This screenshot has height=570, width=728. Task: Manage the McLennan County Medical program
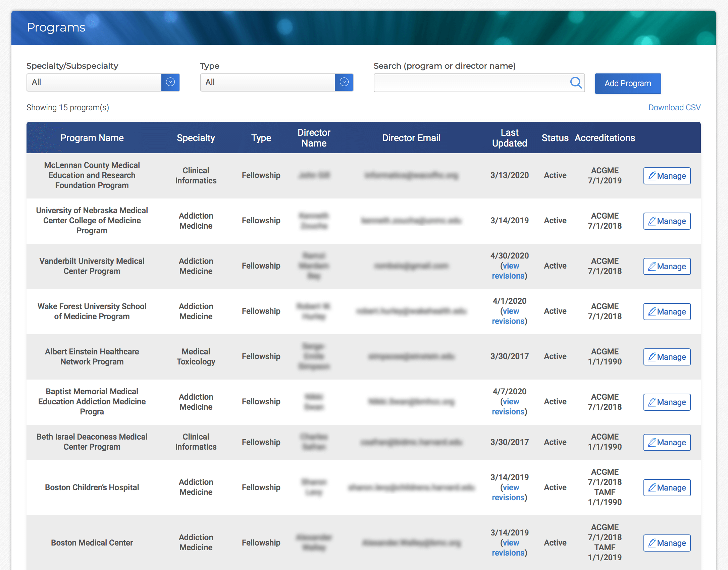click(x=667, y=176)
